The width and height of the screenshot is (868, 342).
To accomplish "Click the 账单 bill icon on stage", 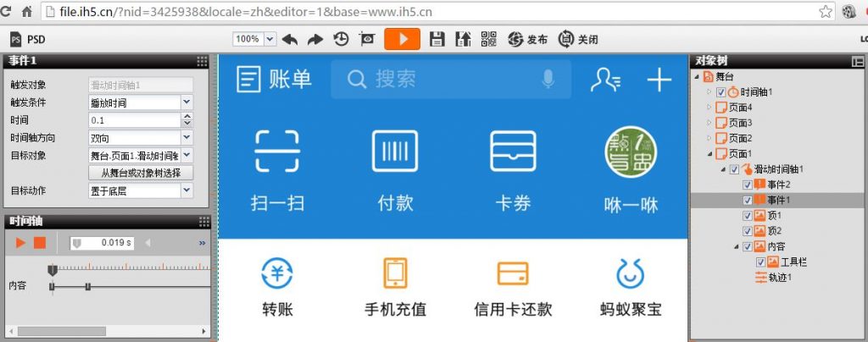I will (x=248, y=80).
